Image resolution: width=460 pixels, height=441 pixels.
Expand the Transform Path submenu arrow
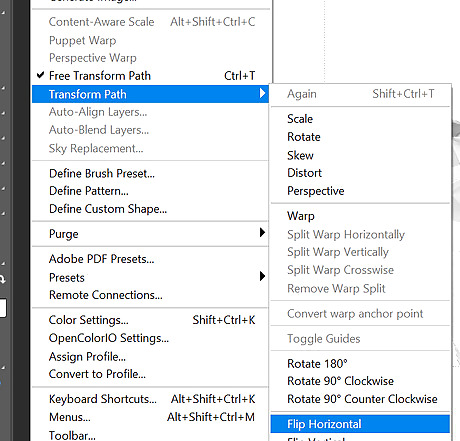click(x=262, y=93)
